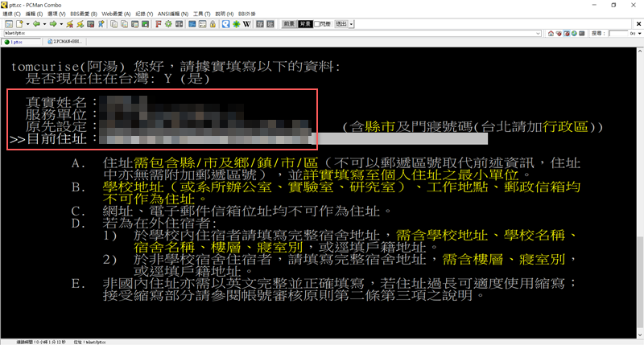644x345 pixels.
Task: Click the globe icon near the search box
Action: tap(574, 33)
